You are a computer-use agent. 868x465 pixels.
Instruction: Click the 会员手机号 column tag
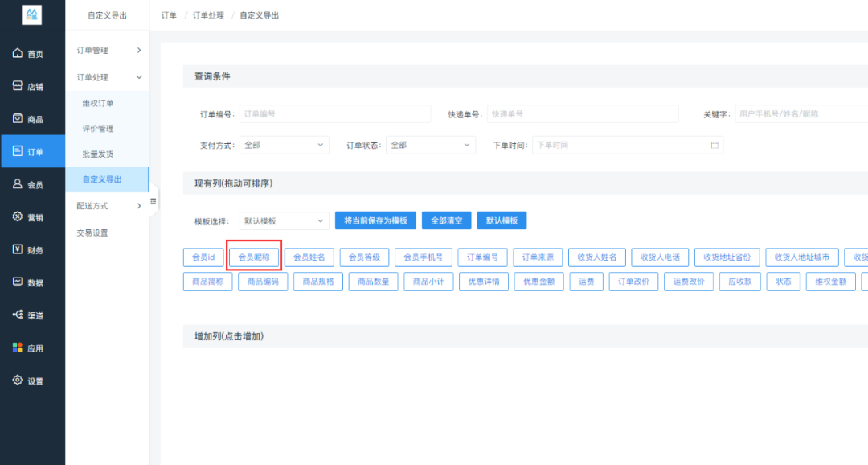coord(424,257)
